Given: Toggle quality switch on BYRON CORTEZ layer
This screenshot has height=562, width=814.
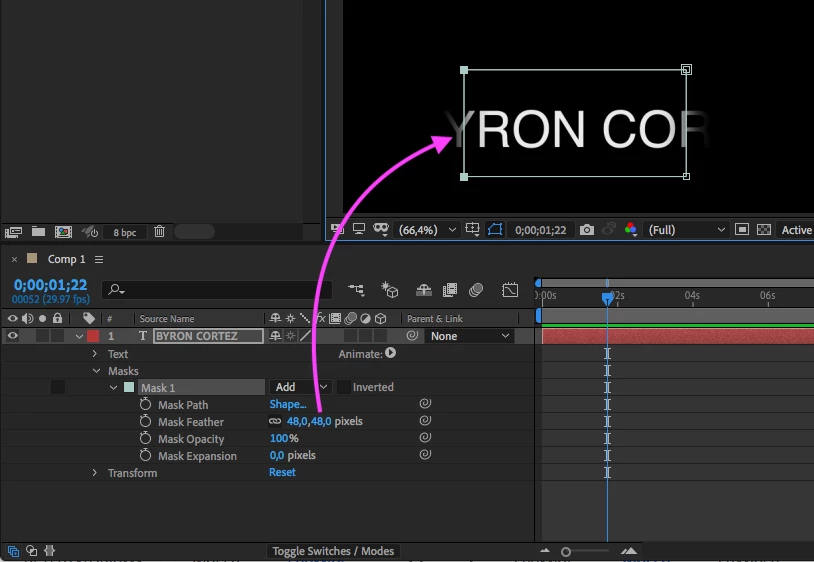Looking at the screenshot, I should [305, 336].
